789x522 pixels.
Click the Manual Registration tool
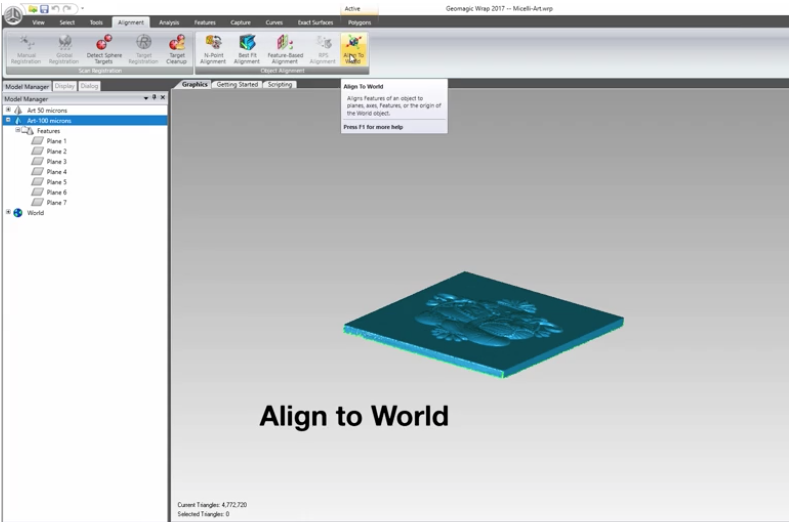tap(26, 49)
